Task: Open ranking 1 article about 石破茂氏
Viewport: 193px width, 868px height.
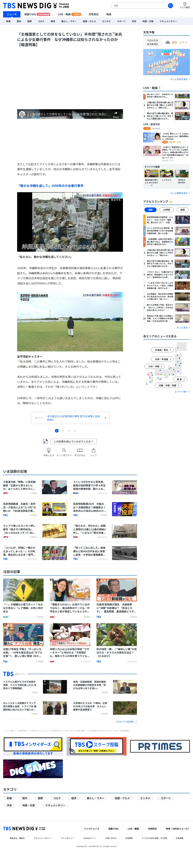Action: tap(166, 220)
